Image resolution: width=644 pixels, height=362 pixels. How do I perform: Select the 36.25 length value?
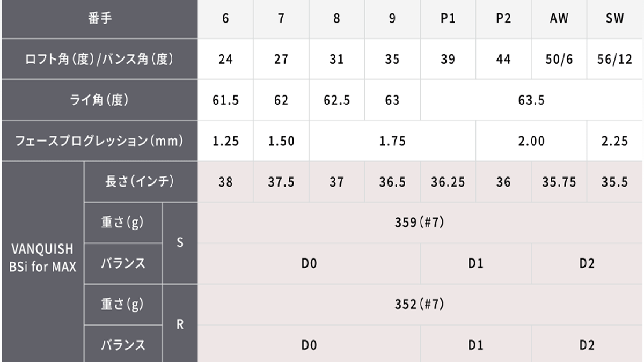448,182
